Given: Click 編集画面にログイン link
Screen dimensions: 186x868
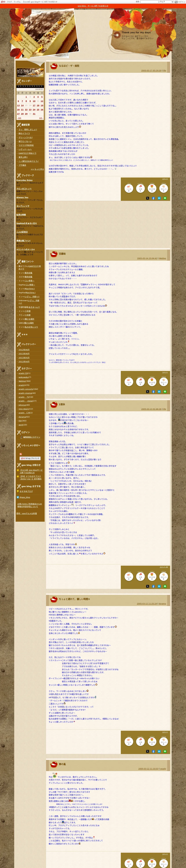Looking at the screenshot, I should (31, 437).
